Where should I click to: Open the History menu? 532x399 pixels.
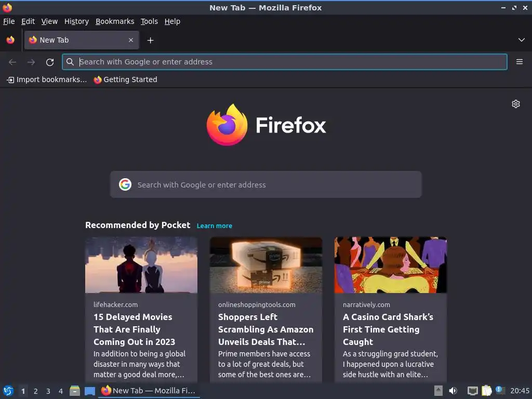click(77, 21)
